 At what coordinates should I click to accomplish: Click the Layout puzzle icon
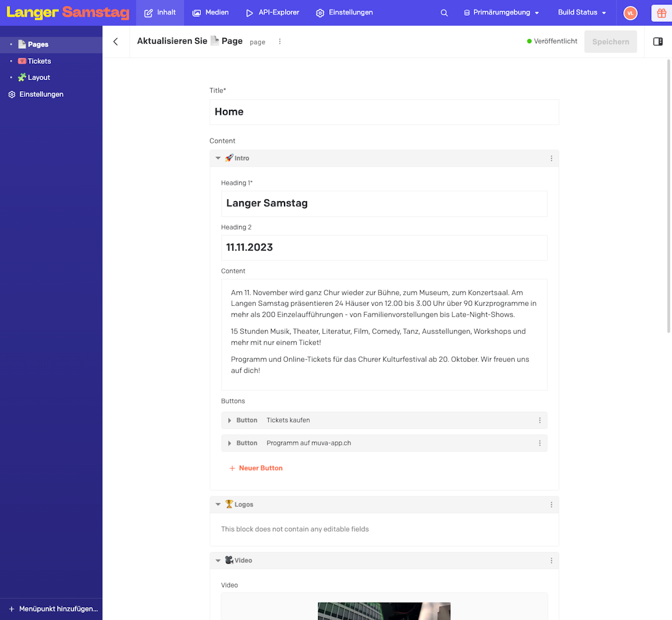click(x=22, y=77)
